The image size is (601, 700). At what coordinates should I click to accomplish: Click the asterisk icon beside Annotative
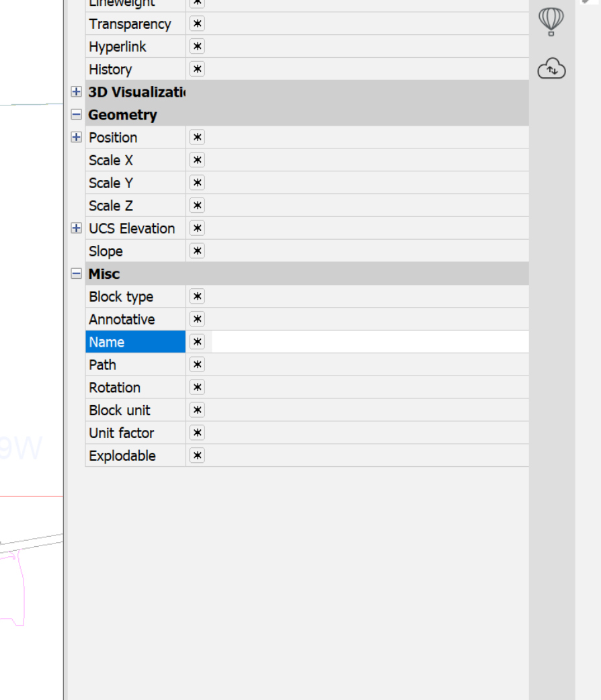[x=197, y=320]
